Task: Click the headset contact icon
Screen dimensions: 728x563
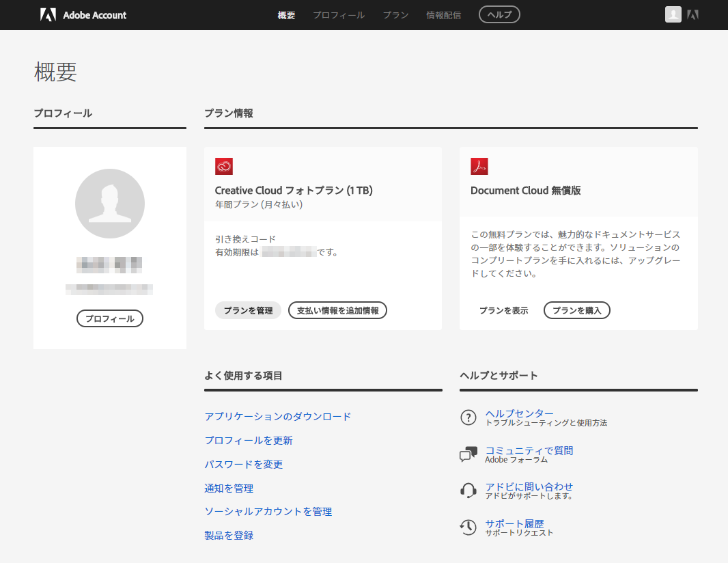Action: tap(468, 491)
